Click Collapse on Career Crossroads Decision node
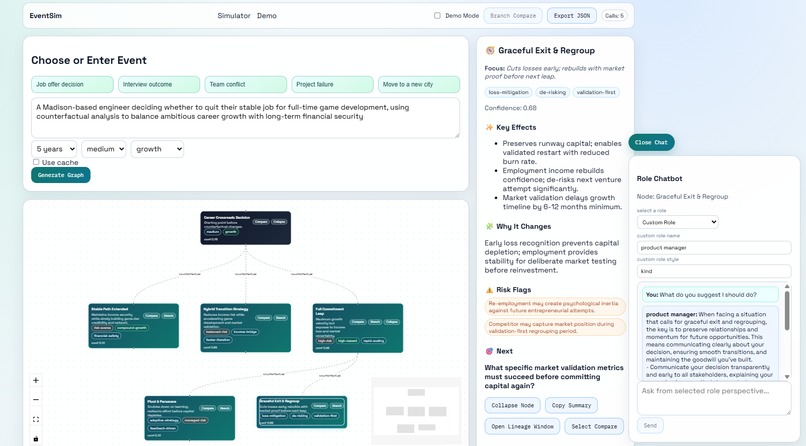This screenshot has height=446, width=806. click(x=279, y=221)
